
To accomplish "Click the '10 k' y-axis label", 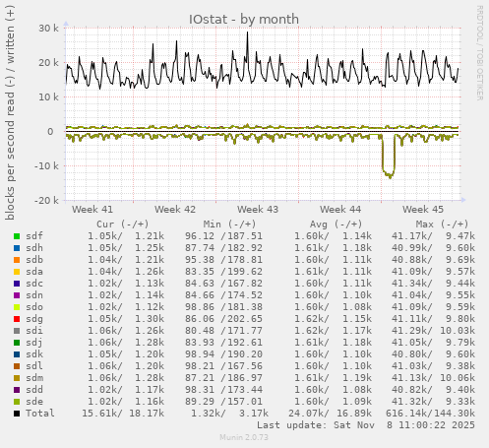I will point(48,97).
